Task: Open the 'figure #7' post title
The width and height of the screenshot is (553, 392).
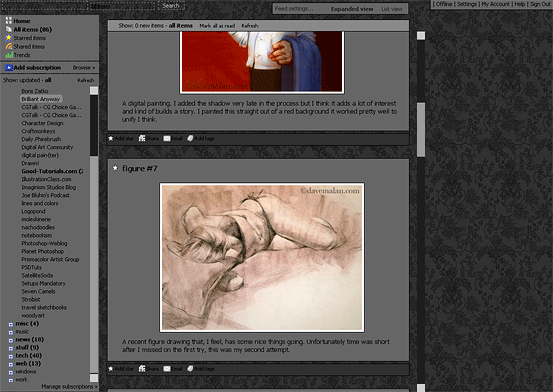Action: [140, 168]
